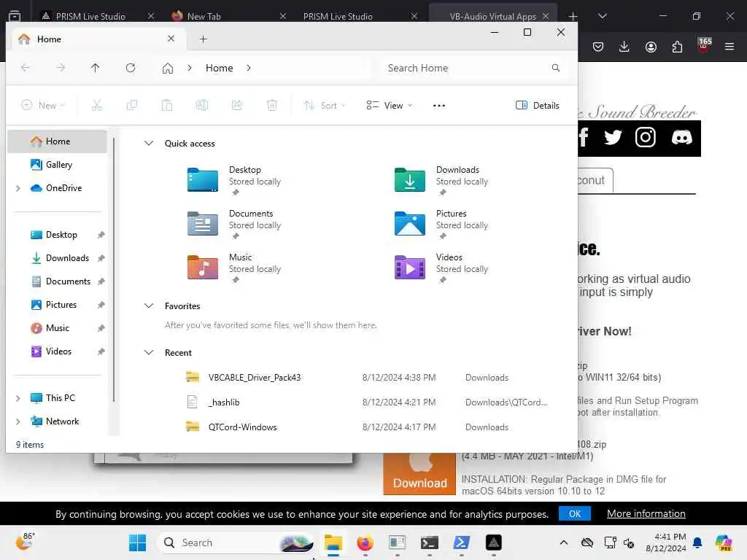Open the Desktop folder in Quick access
Image resolution: width=747 pixels, height=560 pixels.
pos(234,180)
